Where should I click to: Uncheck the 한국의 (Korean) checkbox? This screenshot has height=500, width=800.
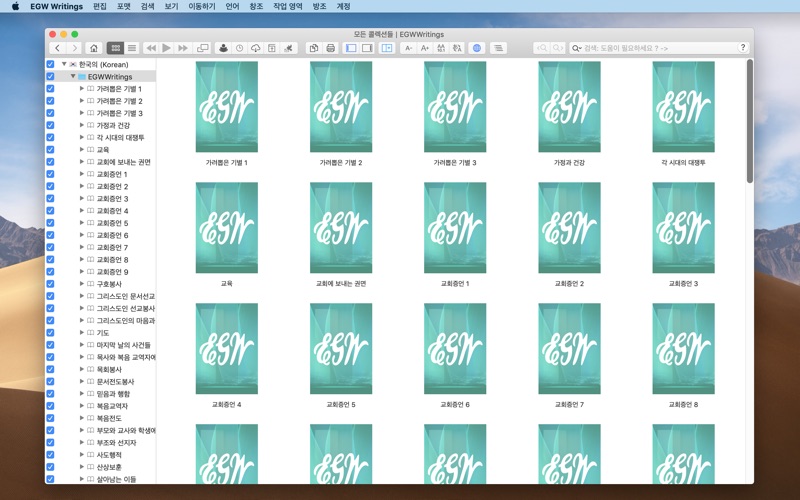(x=50, y=64)
